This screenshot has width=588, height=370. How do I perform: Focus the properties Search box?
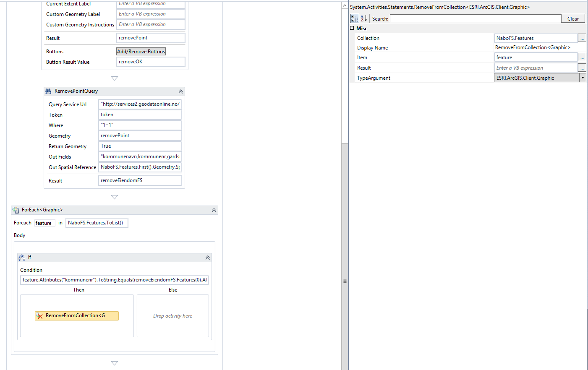pos(476,18)
